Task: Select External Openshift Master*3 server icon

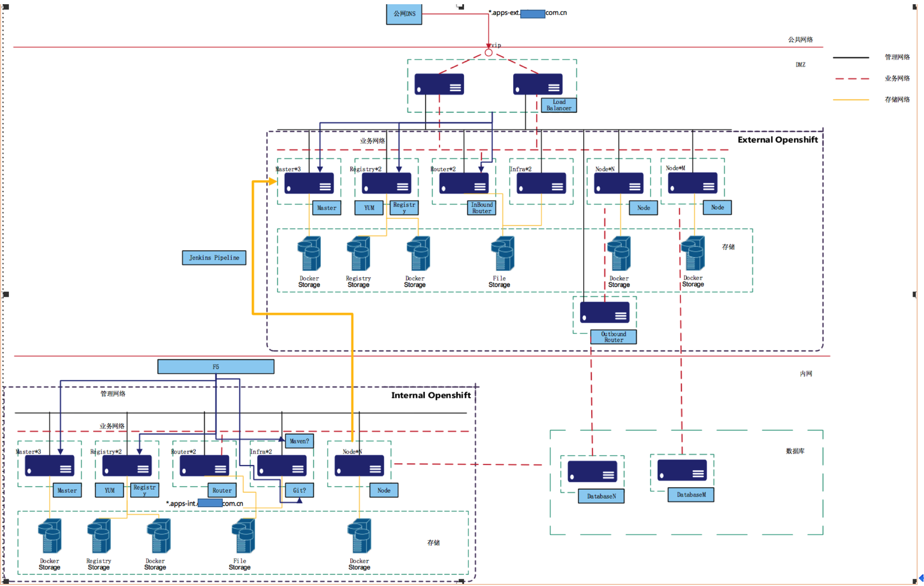Action: (309, 183)
